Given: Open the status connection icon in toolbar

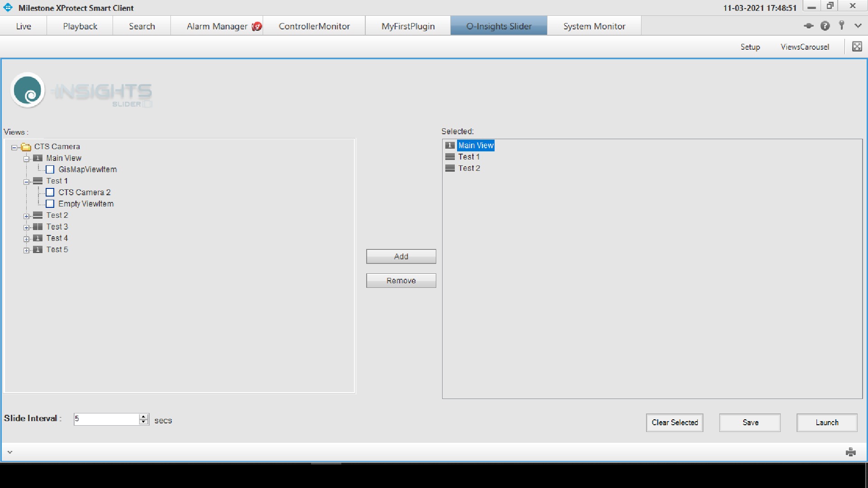Looking at the screenshot, I should [808, 26].
